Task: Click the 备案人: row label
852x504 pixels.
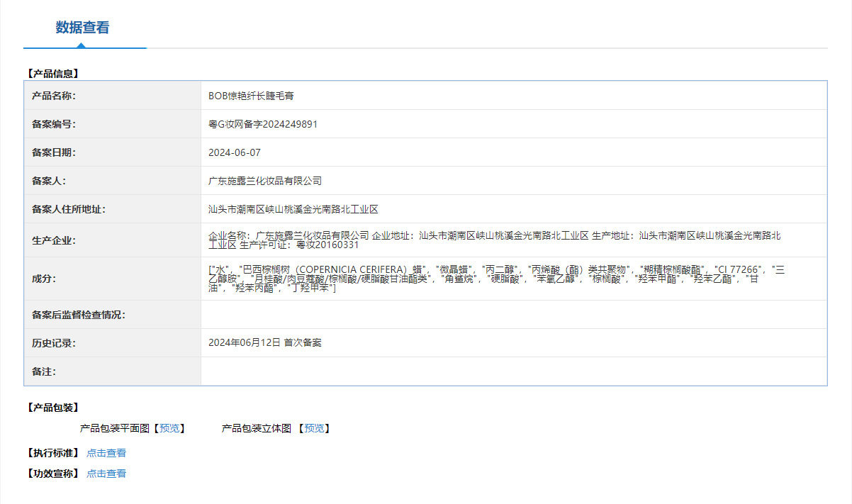Action: tap(49, 181)
